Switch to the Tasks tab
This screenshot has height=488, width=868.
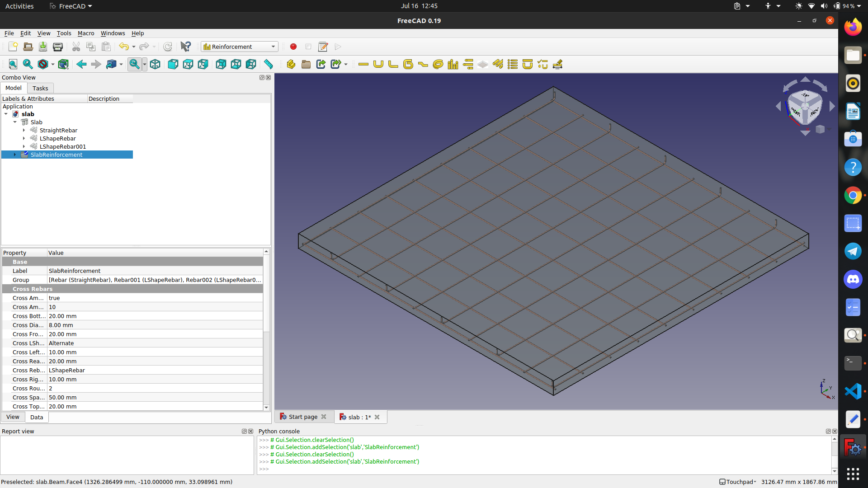pos(40,88)
